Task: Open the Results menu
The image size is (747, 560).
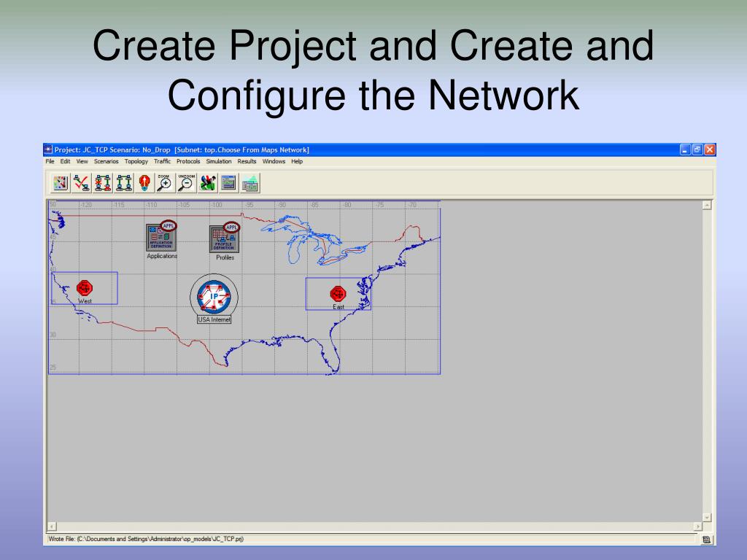Action: click(247, 161)
